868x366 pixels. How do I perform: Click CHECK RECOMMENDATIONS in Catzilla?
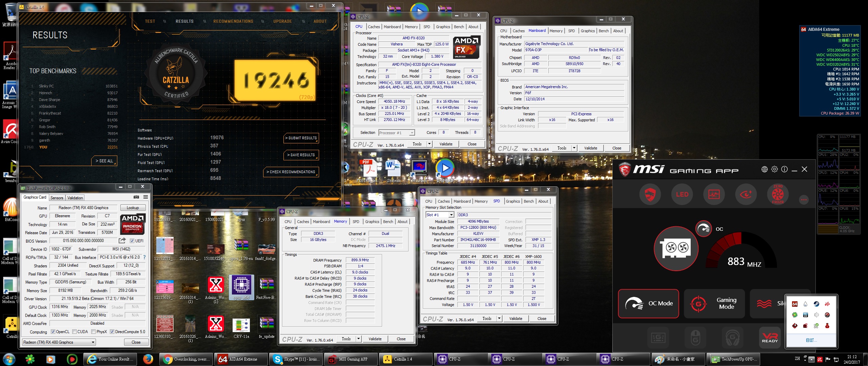coord(291,172)
